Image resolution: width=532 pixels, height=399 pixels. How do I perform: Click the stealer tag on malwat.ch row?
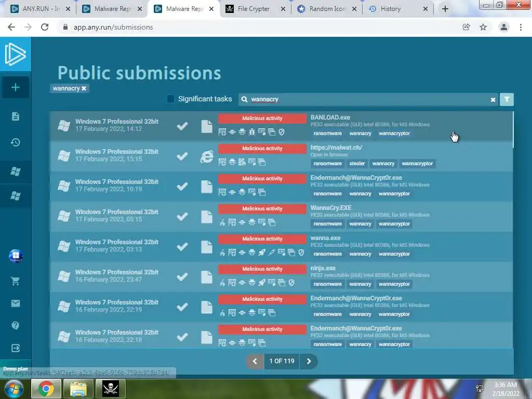357,164
